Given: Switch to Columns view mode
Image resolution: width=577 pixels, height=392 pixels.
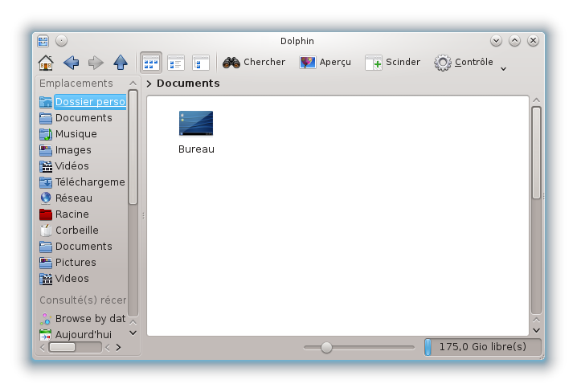Looking at the screenshot, I should pyautogui.click(x=201, y=63).
